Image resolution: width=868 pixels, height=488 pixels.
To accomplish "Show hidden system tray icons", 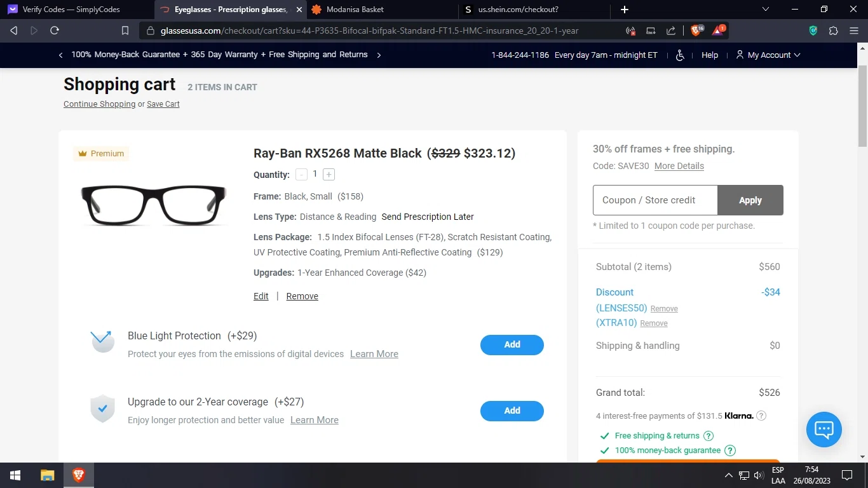I will (729, 475).
